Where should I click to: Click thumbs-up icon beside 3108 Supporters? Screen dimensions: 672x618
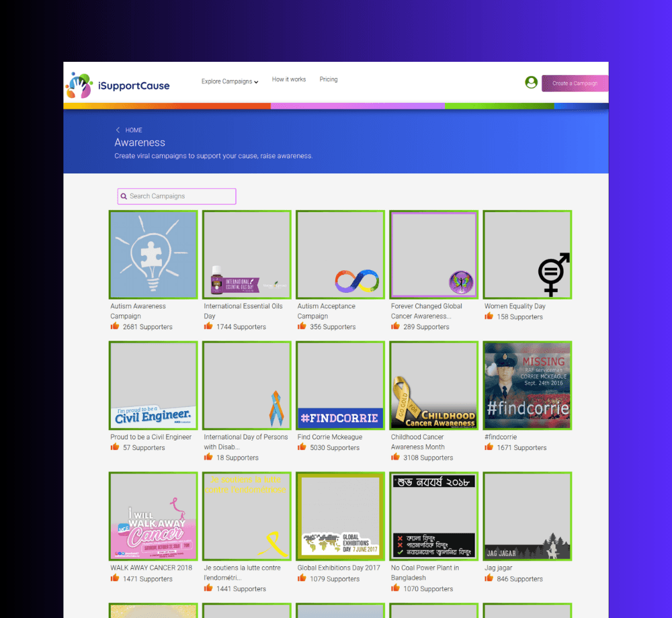395,457
